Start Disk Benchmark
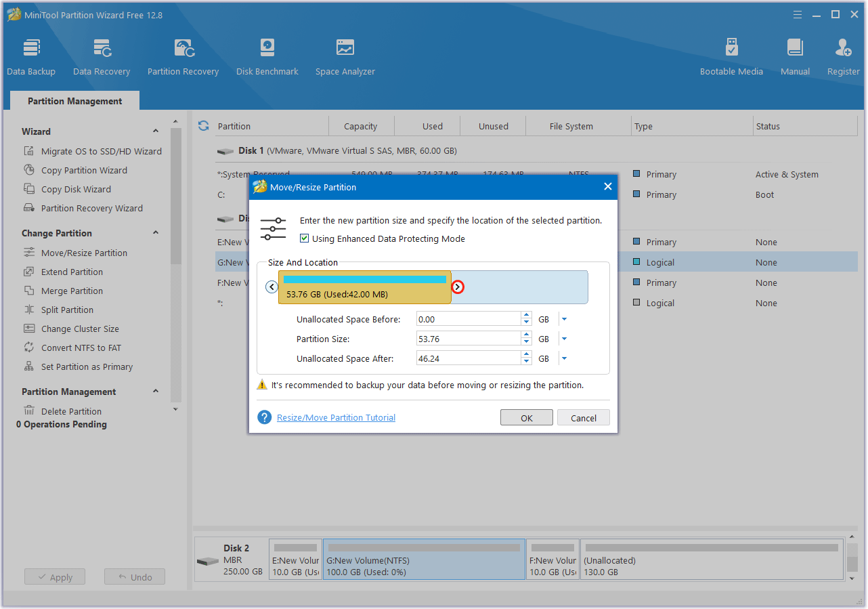868x609 pixels. pyautogui.click(x=267, y=57)
